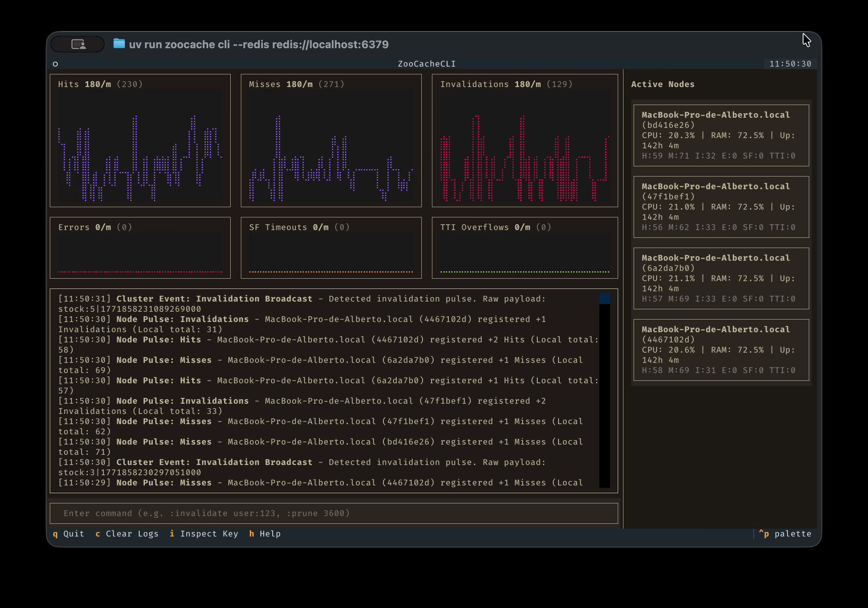
Task: Click Invalidations log entry registered +2
Action: pos(302,406)
